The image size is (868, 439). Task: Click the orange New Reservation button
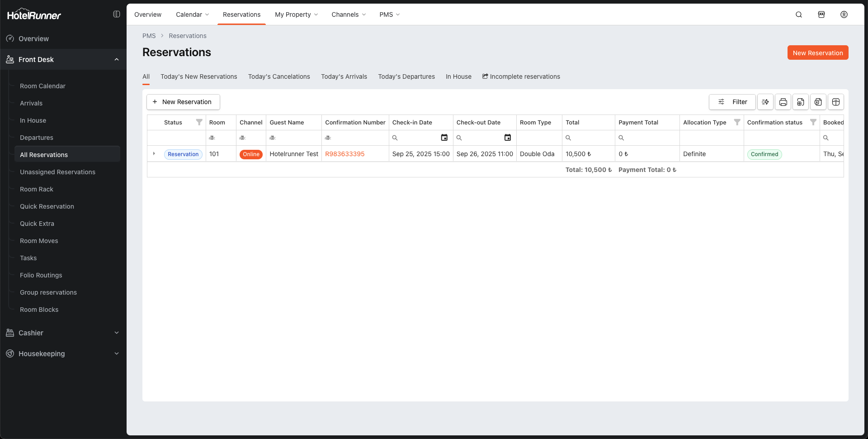pyautogui.click(x=817, y=52)
